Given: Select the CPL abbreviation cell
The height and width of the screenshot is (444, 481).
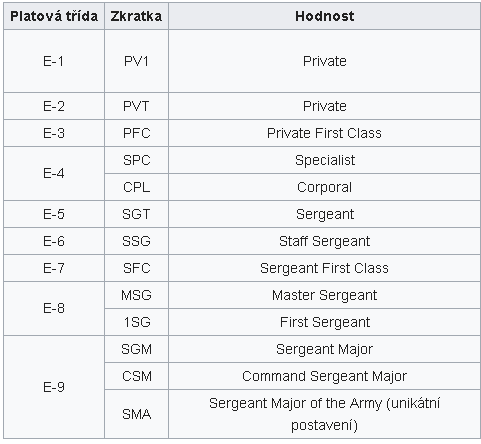Looking at the screenshot, I should tap(136, 187).
